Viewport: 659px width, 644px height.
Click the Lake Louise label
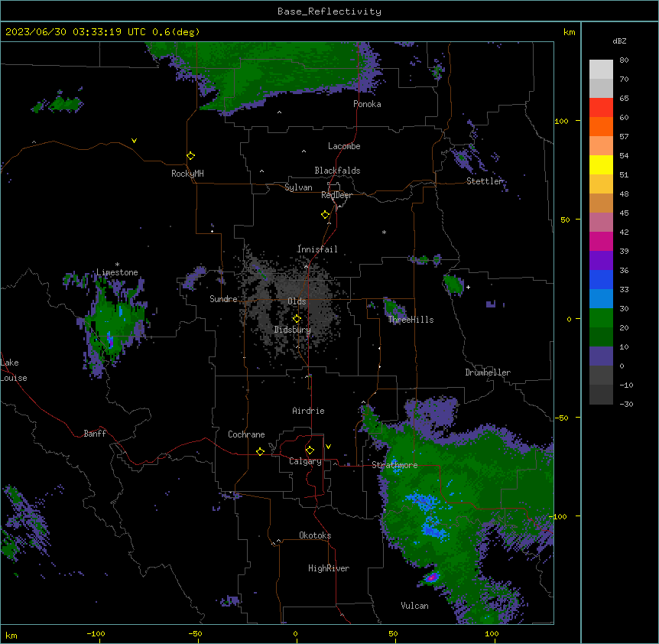[x=14, y=370]
